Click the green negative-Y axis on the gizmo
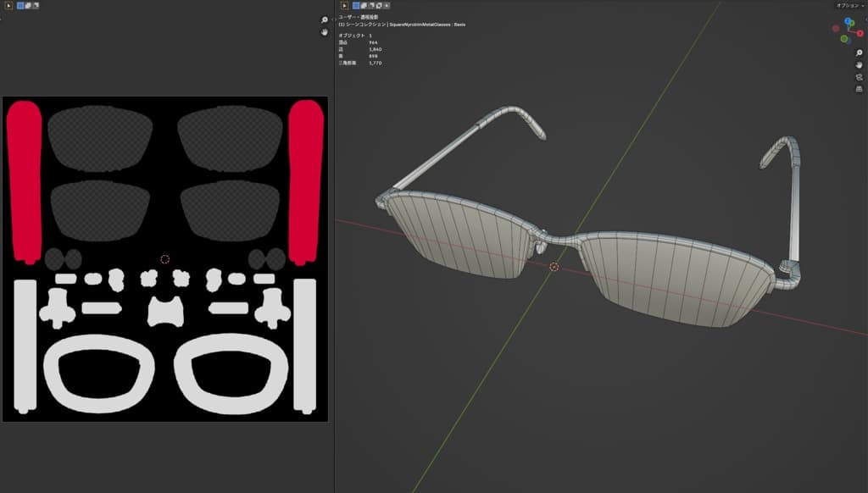This screenshot has height=493, width=868. point(844,39)
